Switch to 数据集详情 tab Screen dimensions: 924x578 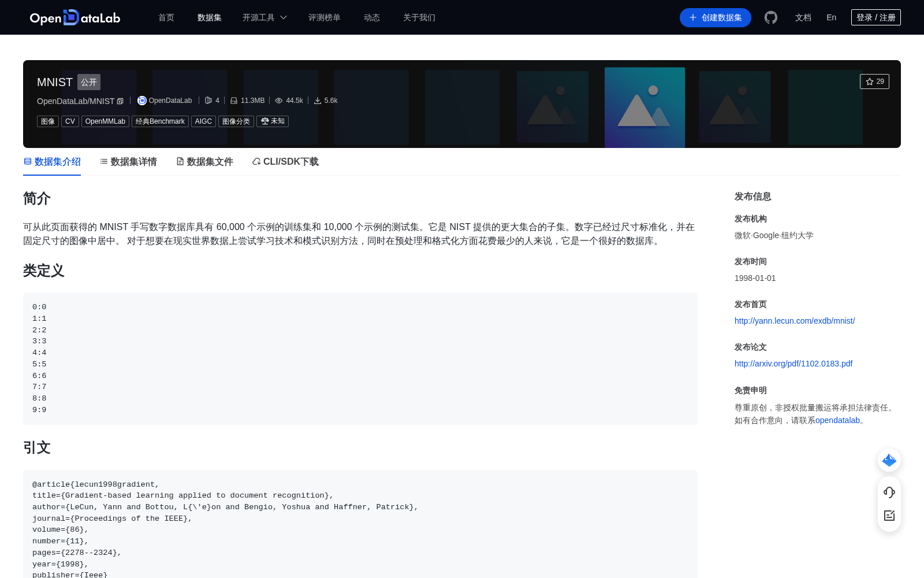pyautogui.click(x=128, y=162)
